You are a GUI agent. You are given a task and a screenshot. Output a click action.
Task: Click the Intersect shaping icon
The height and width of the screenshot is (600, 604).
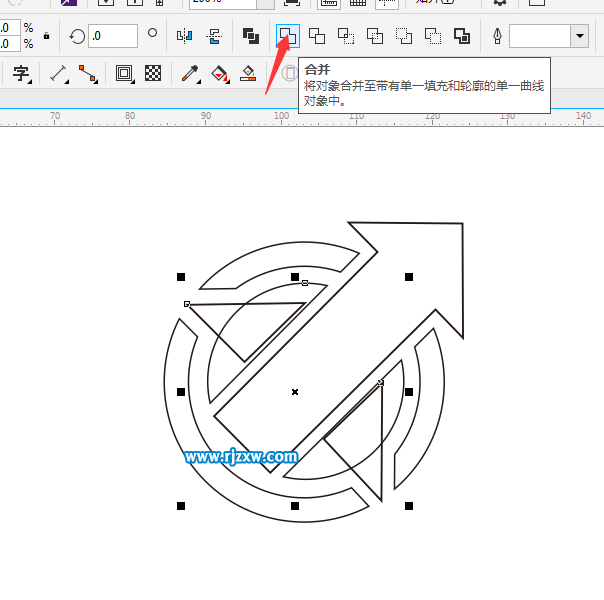(346, 36)
